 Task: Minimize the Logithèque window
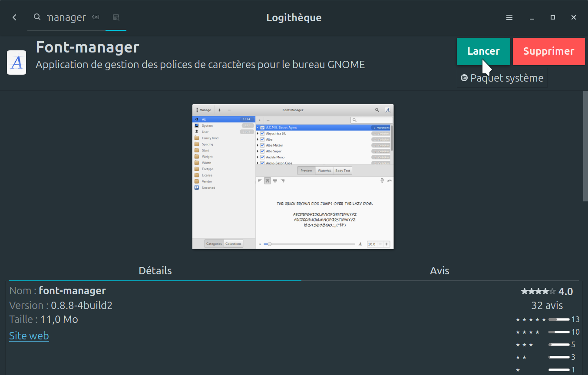point(532,17)
